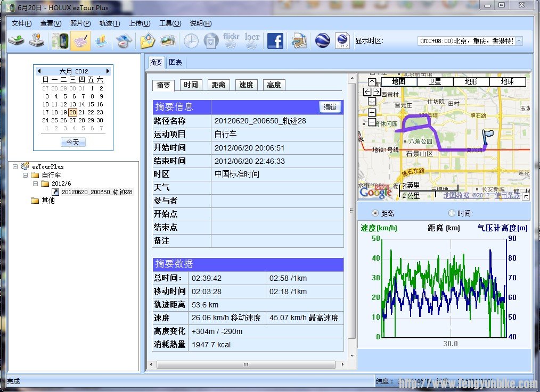Select track 20120620_200650_轨迹28 in tree
Screen dimensions: 540x392
coord(96,193)
